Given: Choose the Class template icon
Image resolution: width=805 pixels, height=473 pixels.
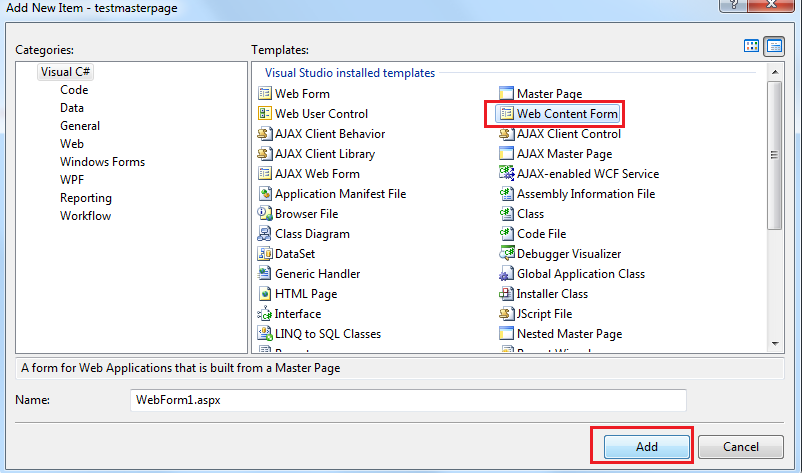Looking at the screenshot, I should coord(506,214).
